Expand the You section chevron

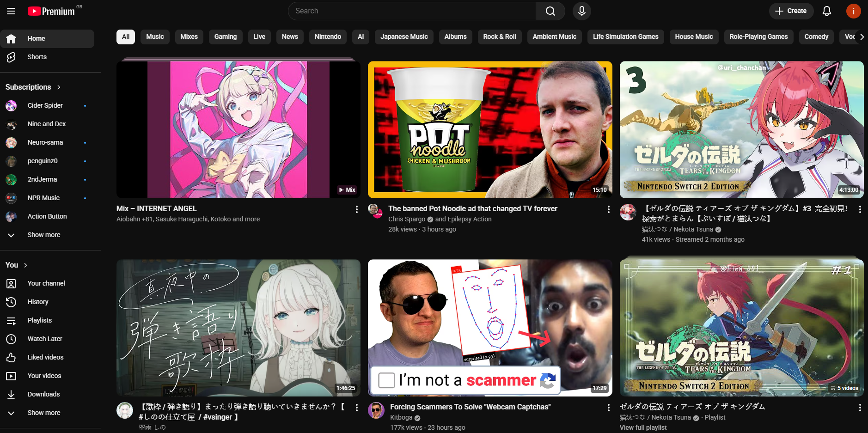(x=25, y=265)
